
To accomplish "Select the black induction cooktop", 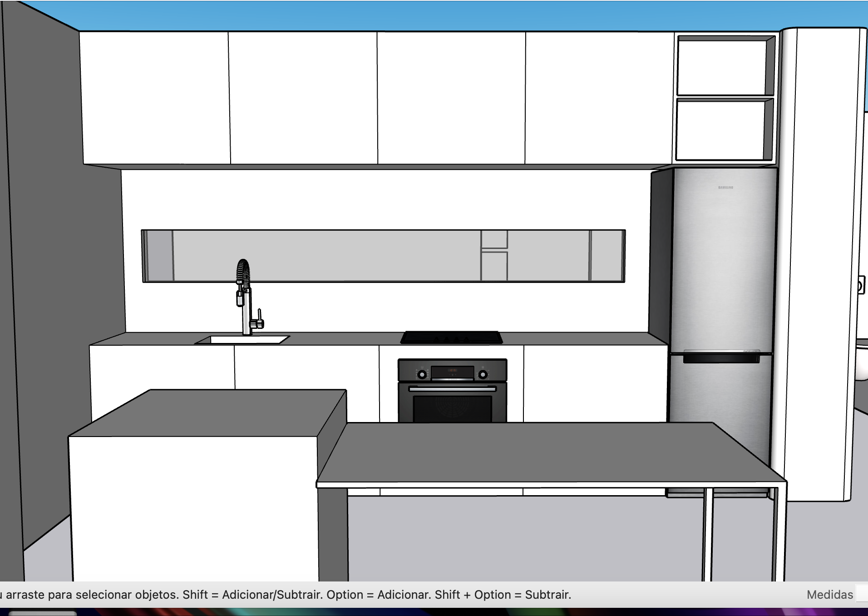I will point(451,338).
